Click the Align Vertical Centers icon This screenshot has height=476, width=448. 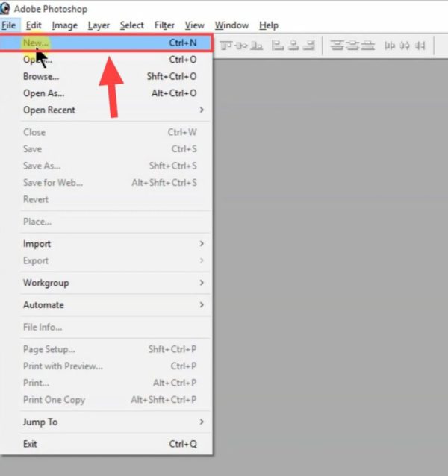242,46
